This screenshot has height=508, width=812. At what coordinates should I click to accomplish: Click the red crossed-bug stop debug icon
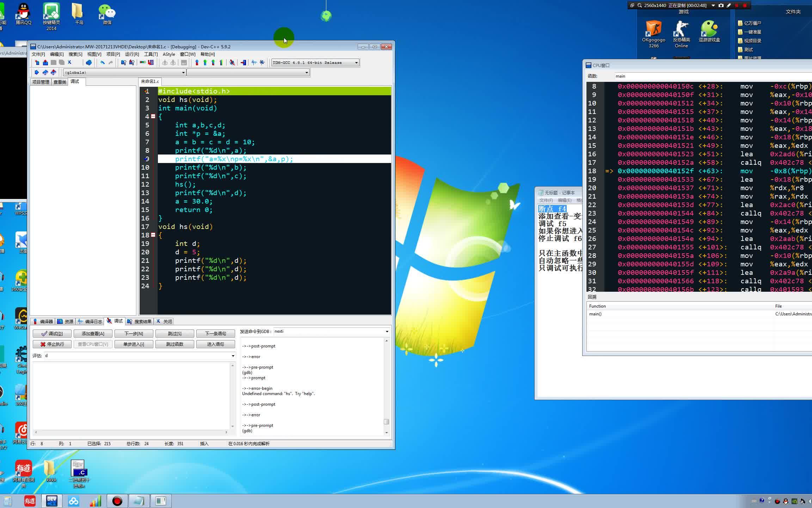click(x=232, y=62)
